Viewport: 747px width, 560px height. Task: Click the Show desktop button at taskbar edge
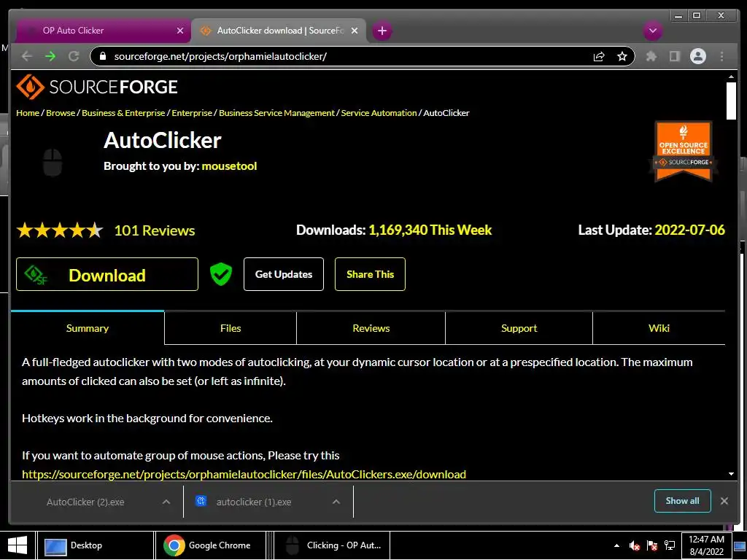(x=740, y=545)
